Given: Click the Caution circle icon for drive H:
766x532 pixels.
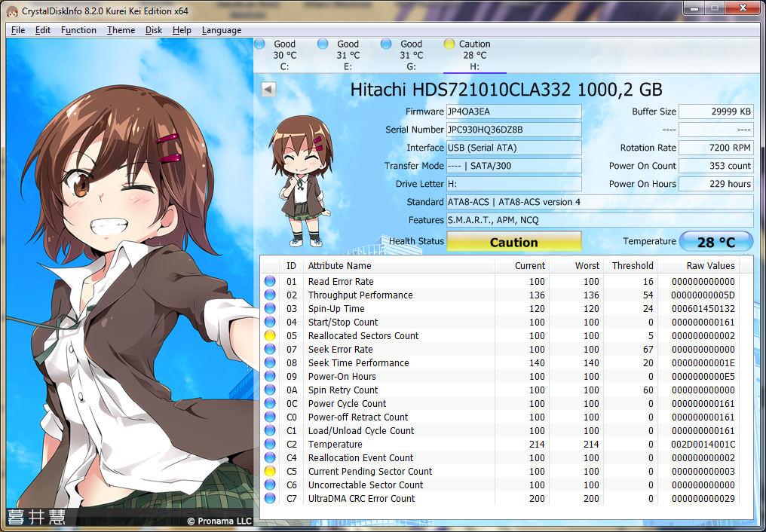Looking at the screenshot, I should click(450, 43).
